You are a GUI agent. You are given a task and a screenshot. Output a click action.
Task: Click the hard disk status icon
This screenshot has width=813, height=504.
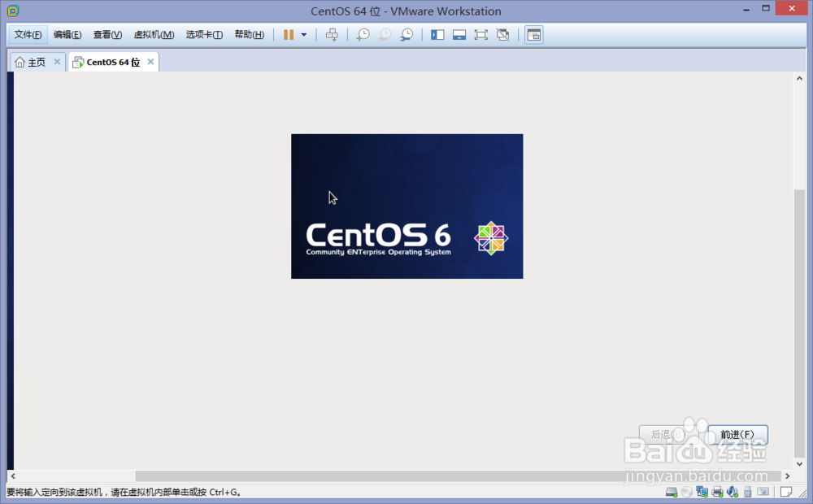pyautogui.click(x=672, y=492)
